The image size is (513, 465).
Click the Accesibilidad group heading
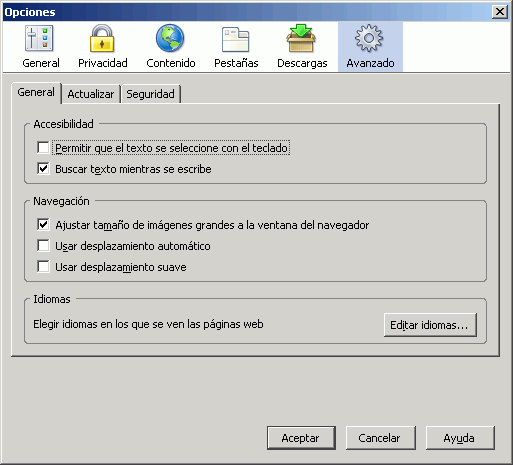(63, 124)
